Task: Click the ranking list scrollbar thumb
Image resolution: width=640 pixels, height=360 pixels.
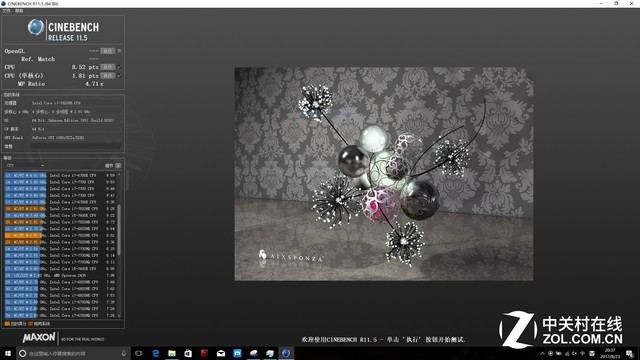Action: (119, 230)
